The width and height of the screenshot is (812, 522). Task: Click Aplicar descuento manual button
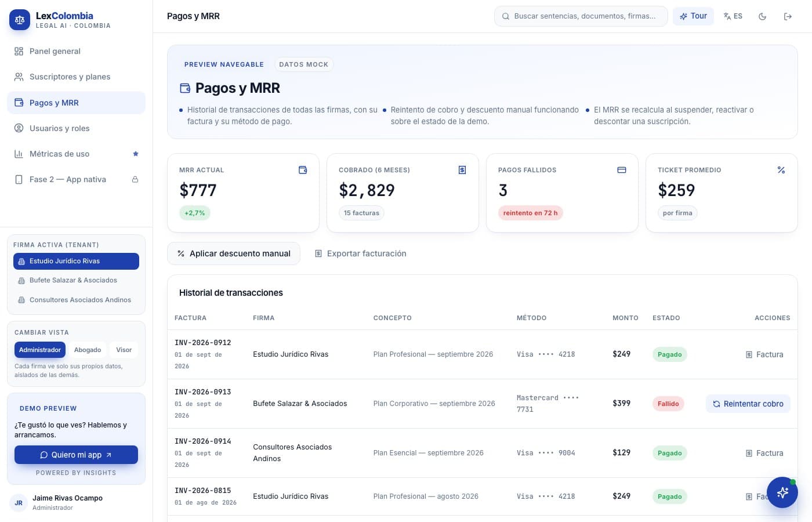click(234, 253)
